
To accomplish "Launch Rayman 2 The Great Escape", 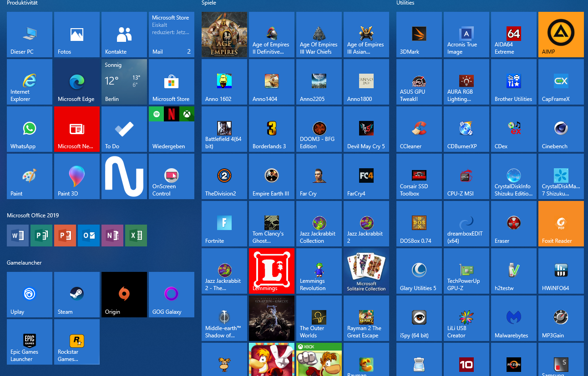I will (x=366, y=318).
